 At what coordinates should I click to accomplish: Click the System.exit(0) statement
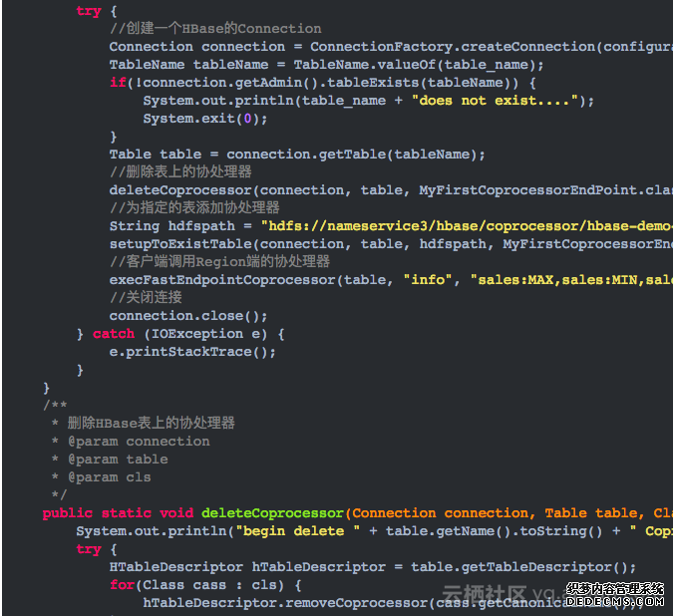pyautogui.click(x=204, y=119)
